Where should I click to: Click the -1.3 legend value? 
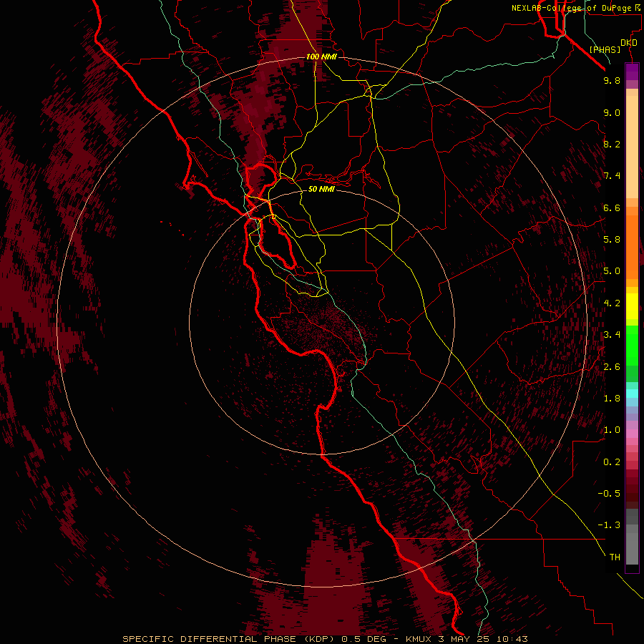click(609, 525)
